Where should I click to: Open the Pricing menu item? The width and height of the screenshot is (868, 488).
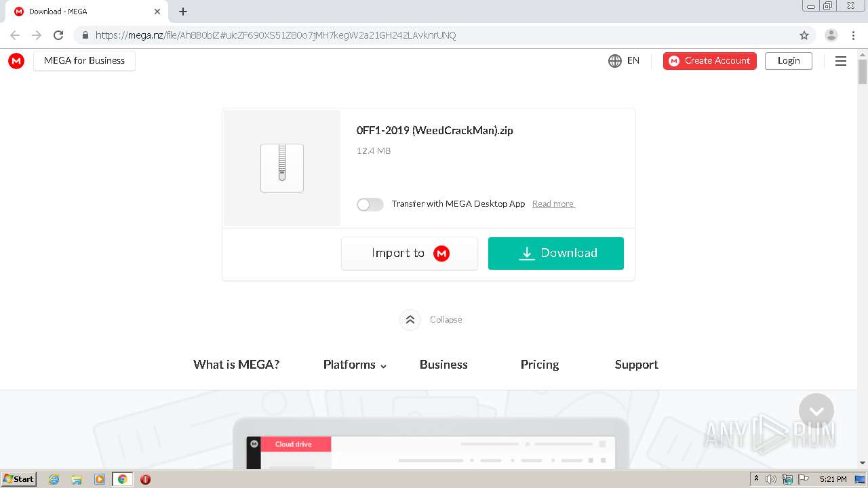pos(540,365)
